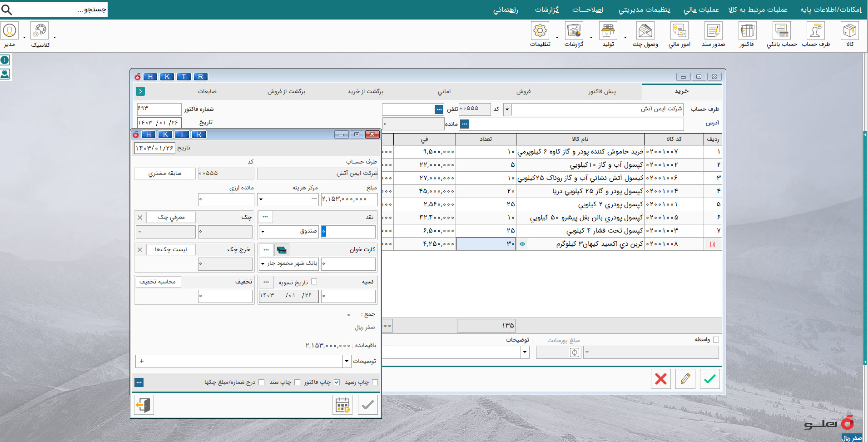Click the red trash icon in row 8
This screenshot has height=442, width=868.
712,244
